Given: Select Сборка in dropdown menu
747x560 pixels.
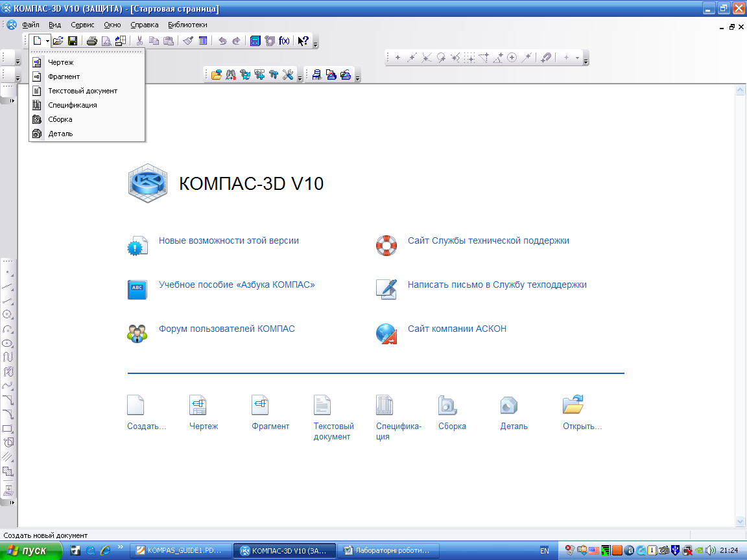Looking at the screenshot, I should tap(87, 119).
